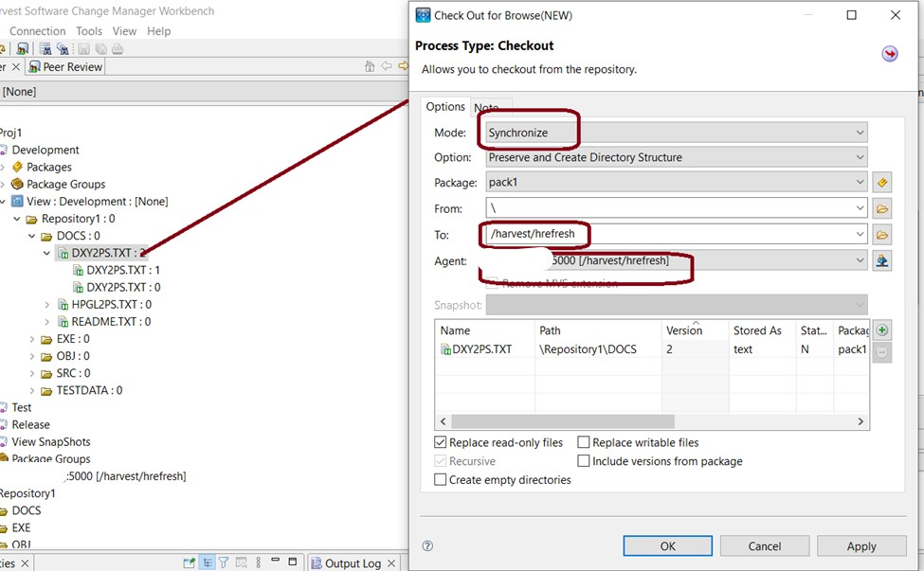This screenshot has width=924, height=571.
Task: Click the Apply button
Action: (861, 546)
